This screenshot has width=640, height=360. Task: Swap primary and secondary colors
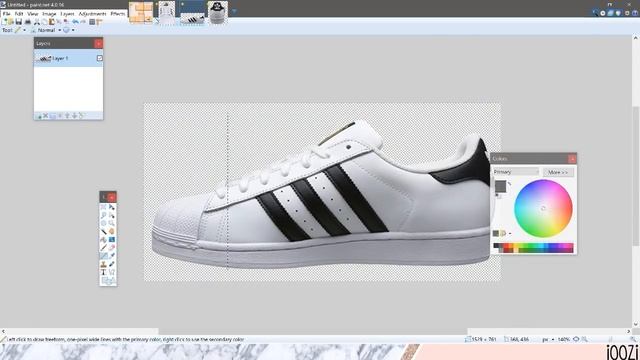[x=510, y=183]
